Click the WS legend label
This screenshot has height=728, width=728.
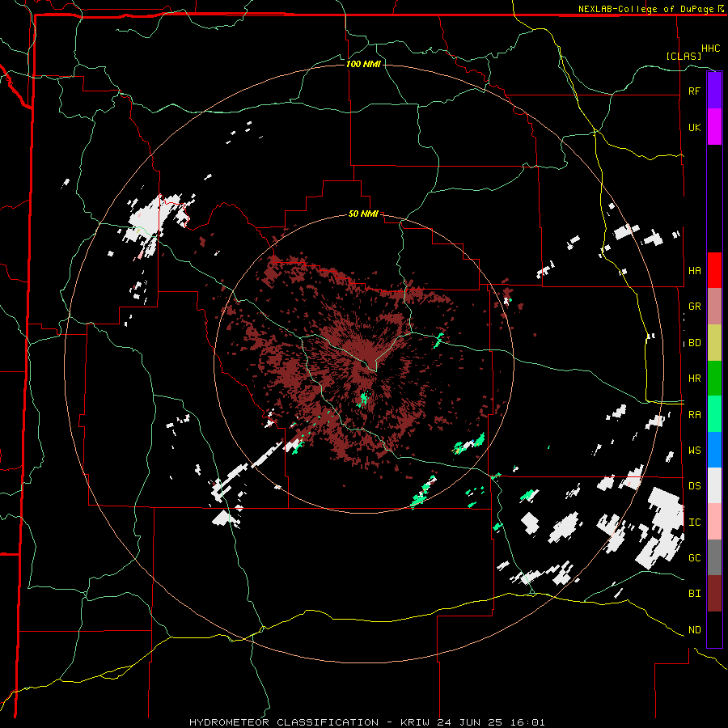coord(694,450)
